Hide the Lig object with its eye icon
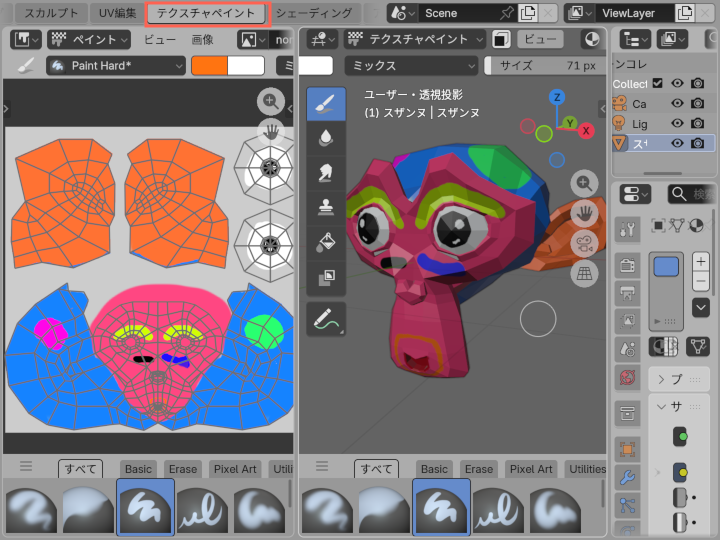720x540 pixels. click(677, 123)
